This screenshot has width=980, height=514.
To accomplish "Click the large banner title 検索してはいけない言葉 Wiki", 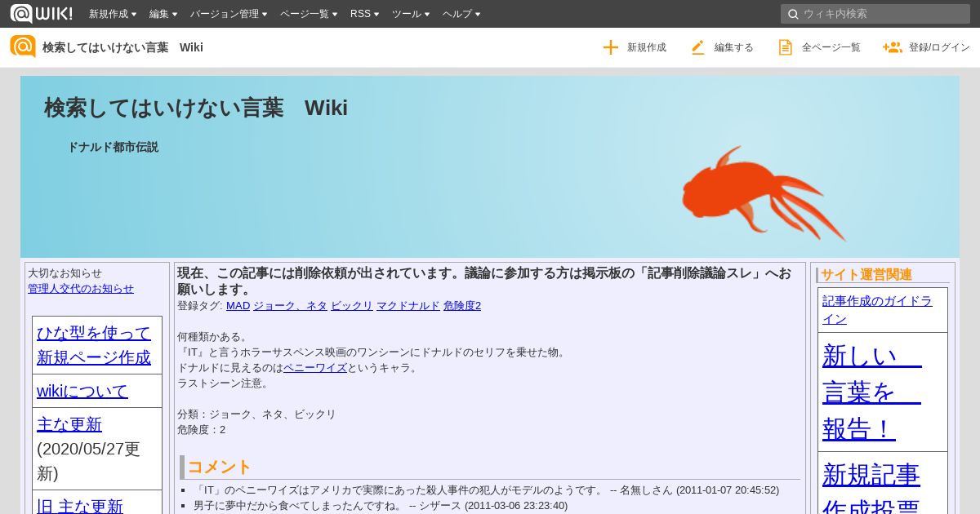I will [196, 108].
